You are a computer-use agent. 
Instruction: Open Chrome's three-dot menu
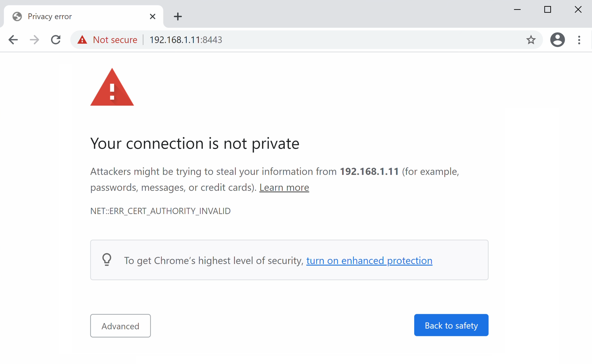point(579,40)
